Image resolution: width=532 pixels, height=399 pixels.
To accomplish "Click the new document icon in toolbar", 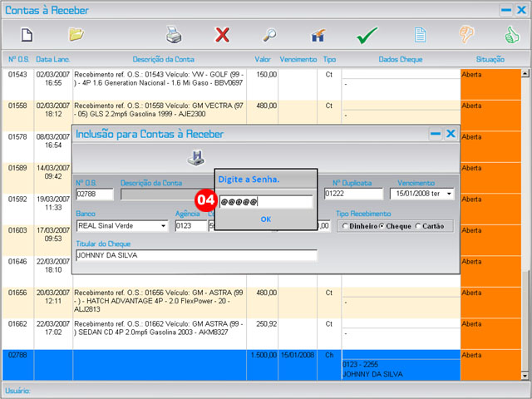I will click(x=27, y=35).
